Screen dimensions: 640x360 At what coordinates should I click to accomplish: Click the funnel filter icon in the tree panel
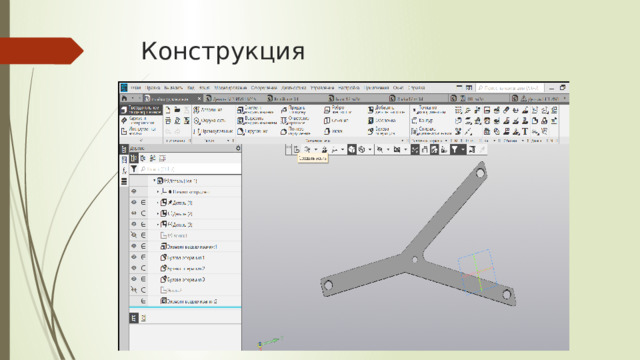(x=133, y=169)
